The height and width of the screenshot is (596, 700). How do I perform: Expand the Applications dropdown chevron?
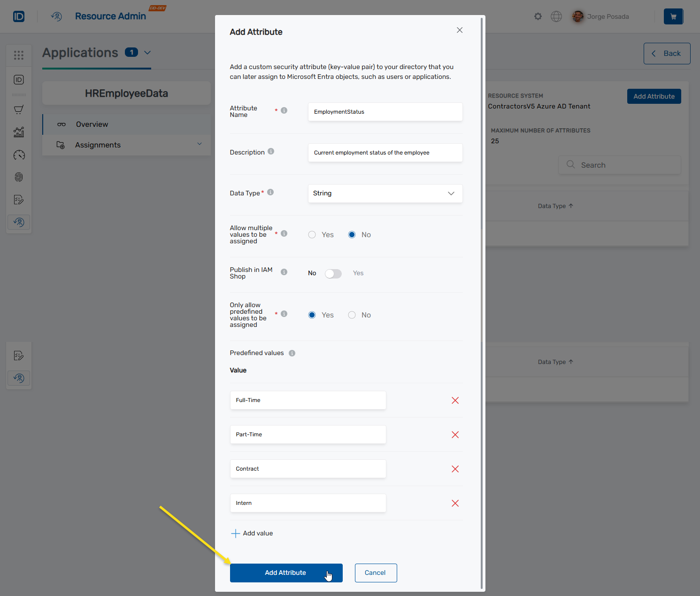[x=147, y=53]
